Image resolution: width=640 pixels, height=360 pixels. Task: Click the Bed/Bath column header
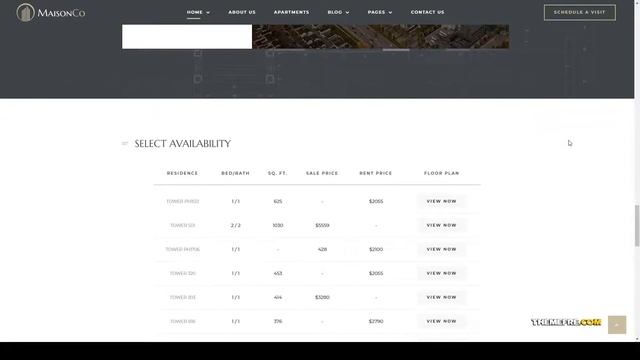pyautogui.click(x=236, y=173)
